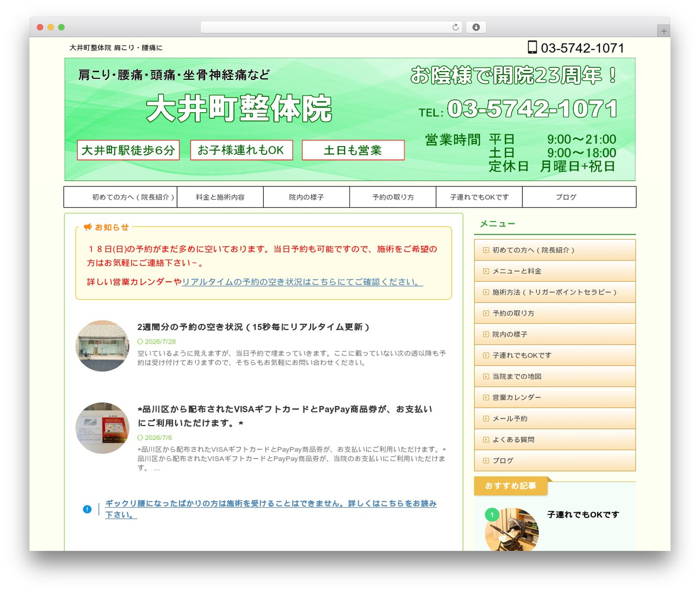
Task: Click the gift card article thumbnail
Action: pos(102,428)
